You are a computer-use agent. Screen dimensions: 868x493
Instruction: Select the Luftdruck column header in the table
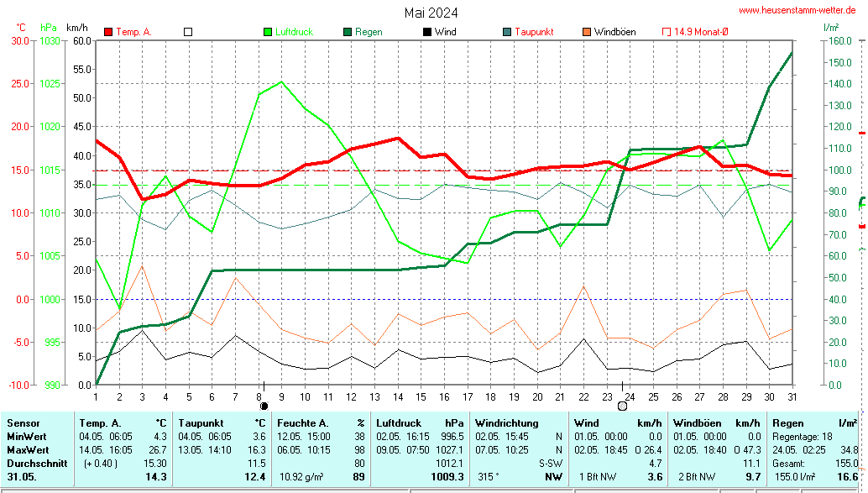point(398,423)
